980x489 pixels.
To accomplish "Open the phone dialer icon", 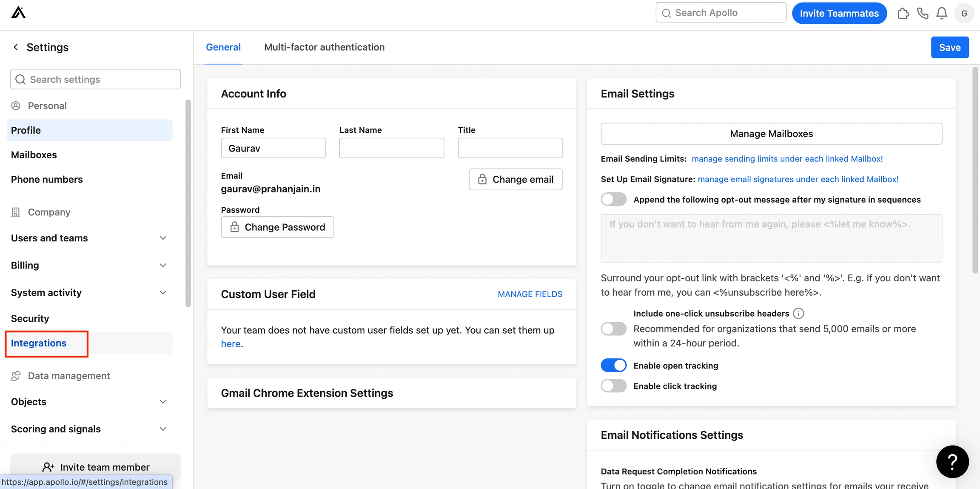I will coord(922,13).
